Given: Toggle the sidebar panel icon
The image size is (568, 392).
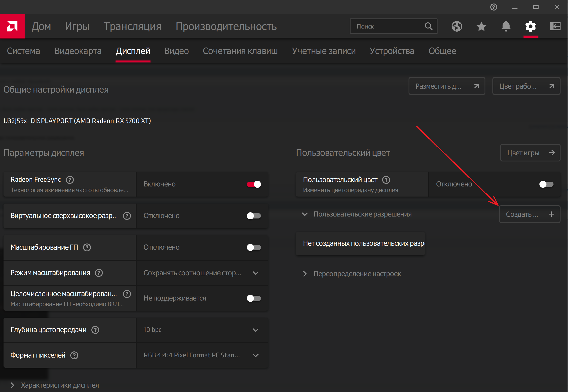Looking at the screenshot, I should (555, 26).
